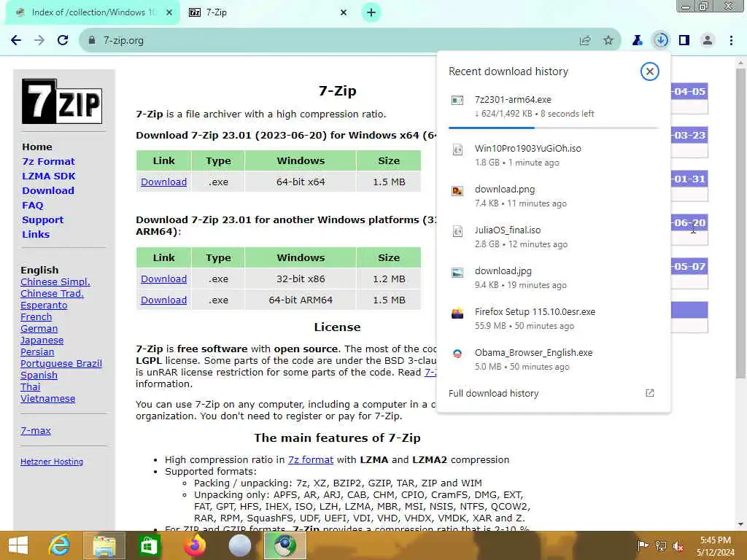Download the 64-bit x64 .exe

[164, 182]
